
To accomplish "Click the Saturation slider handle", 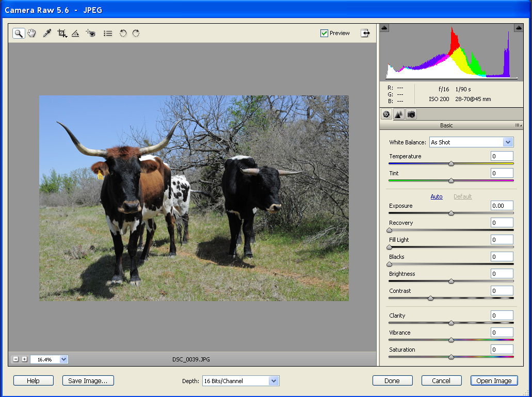I will (x=452, y=357).
